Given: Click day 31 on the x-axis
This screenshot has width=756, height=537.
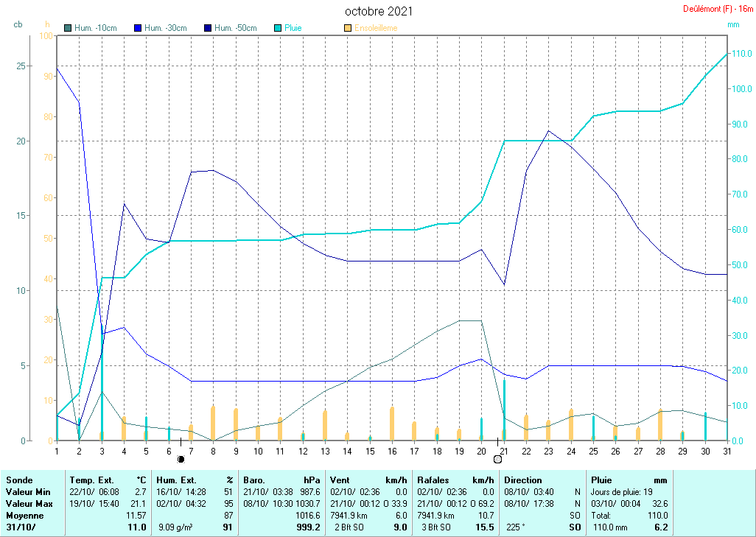Looking at the screenshot, I should pos(727,451).
